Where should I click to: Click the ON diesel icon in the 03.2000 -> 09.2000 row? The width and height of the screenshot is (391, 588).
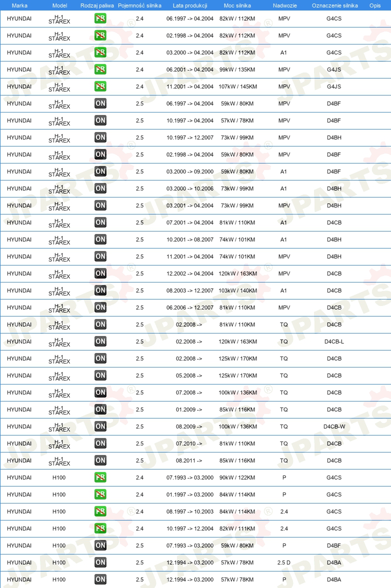pos(100,171)
